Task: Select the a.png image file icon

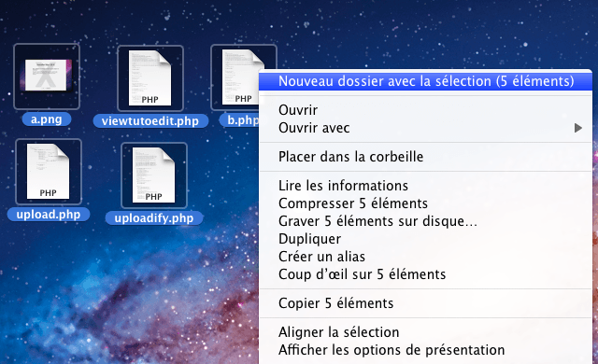Action: [x=47, y=77]
